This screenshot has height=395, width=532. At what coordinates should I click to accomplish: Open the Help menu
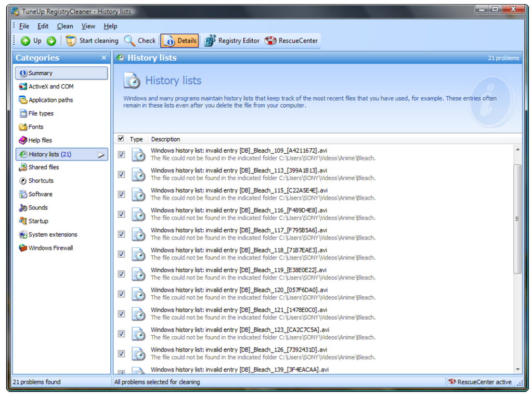coord(110,26)
